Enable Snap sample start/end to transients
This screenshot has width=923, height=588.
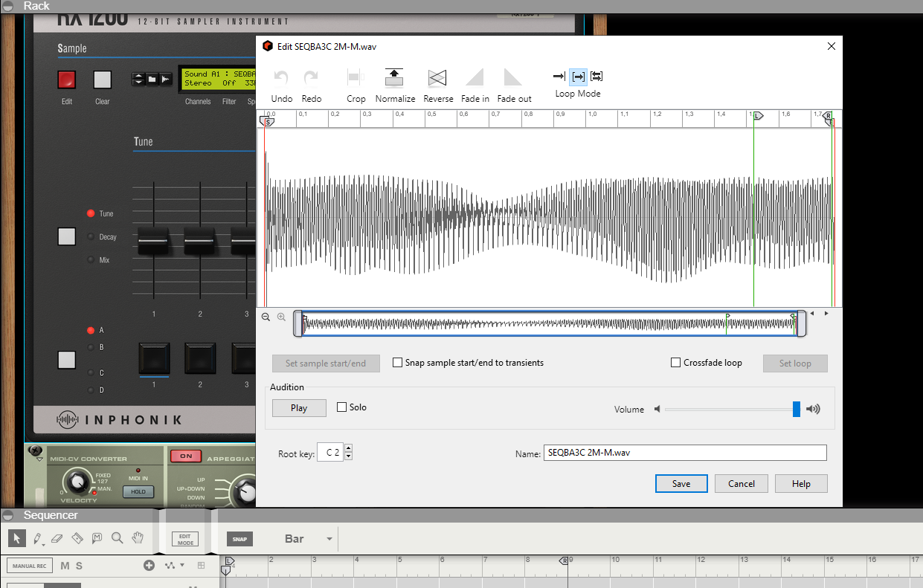(398, 363)
